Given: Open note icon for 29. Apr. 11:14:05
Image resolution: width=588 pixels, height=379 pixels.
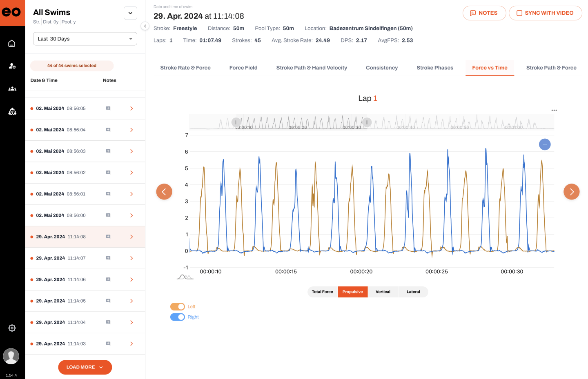Looking at the screenshot, I should click(108, 301).
